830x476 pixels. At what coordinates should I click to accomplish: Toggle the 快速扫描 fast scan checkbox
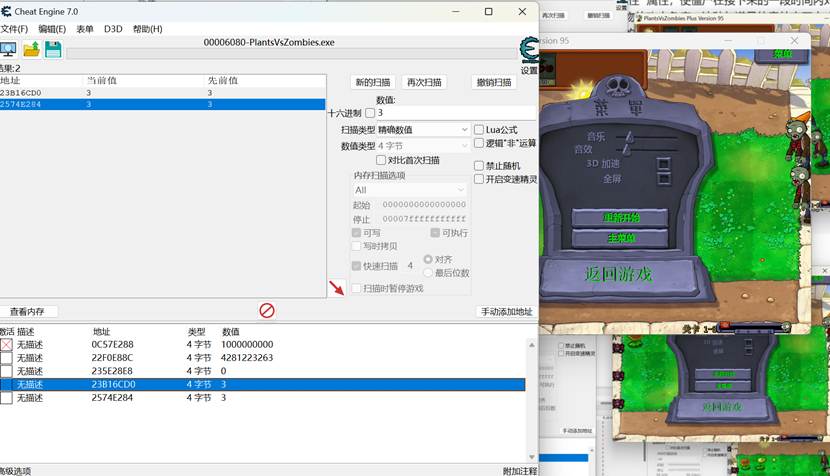point(356,266)
